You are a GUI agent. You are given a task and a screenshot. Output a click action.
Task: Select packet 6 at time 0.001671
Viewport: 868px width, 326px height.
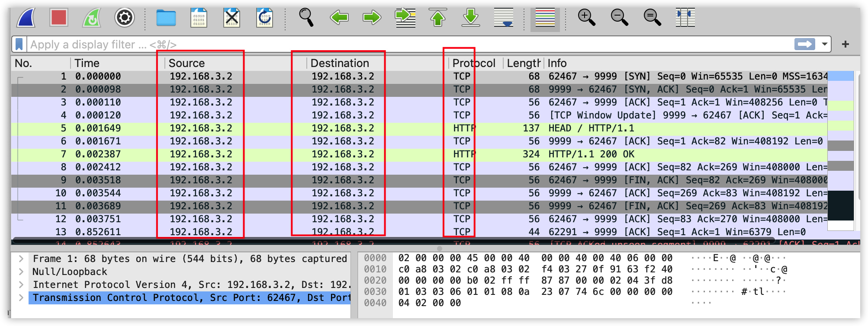(x=419, y=141)
